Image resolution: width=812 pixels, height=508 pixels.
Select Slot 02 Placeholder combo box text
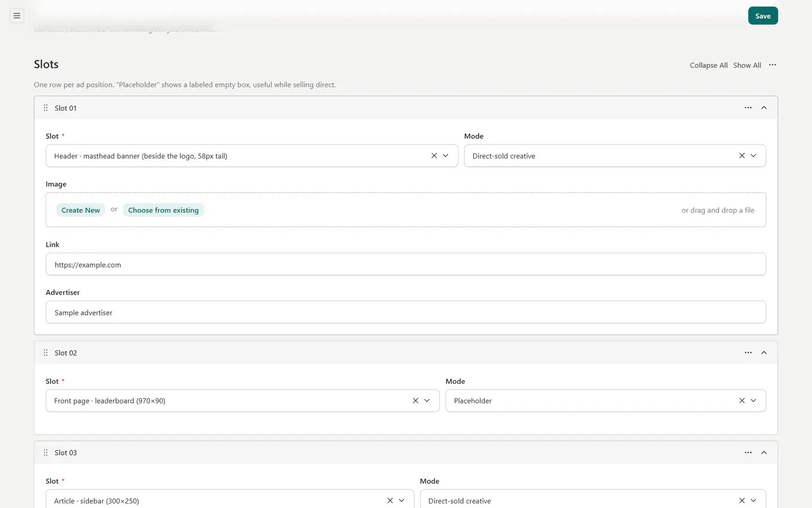tap(473, 401)
